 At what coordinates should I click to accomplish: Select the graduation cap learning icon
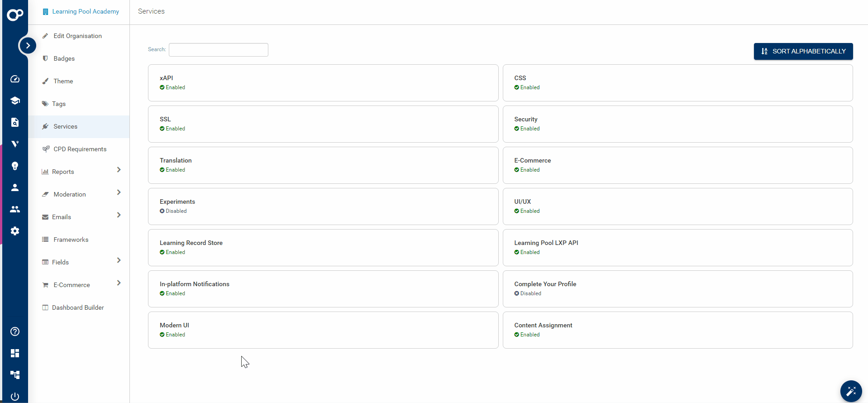(15, 101)
